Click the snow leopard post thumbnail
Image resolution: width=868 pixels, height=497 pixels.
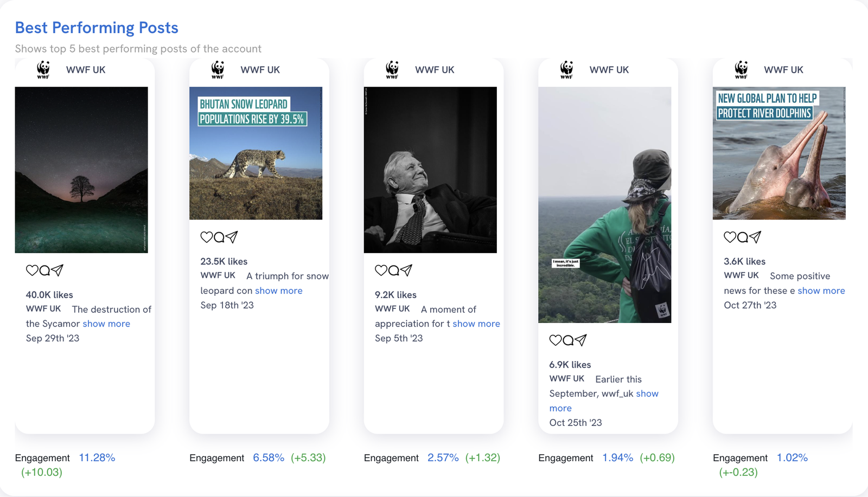pyautogui.click(x=256, y=152)
